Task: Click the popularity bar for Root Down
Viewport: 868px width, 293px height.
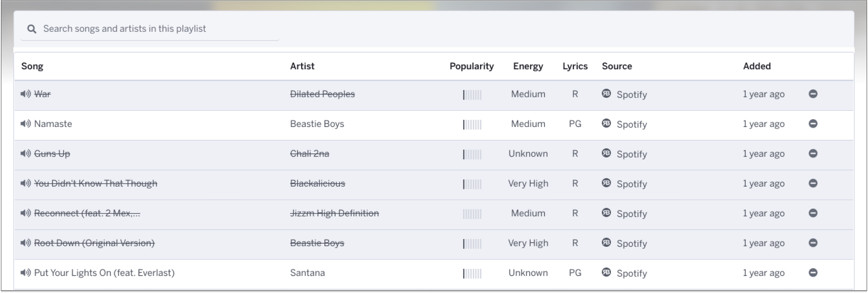Action: [472, 244]
